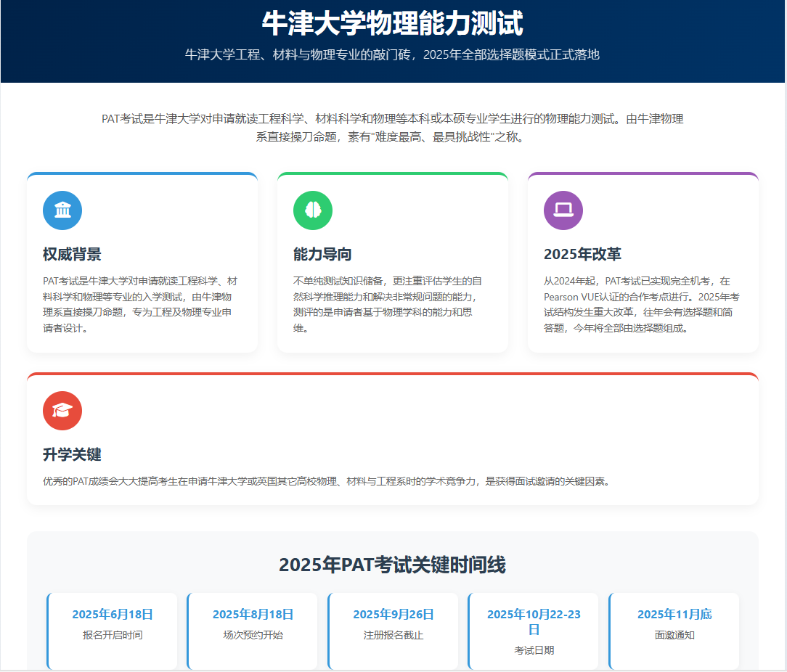This screenshot has height=672, width=787.
Task: Click the 场次预约开始 label
Action: 253,635
